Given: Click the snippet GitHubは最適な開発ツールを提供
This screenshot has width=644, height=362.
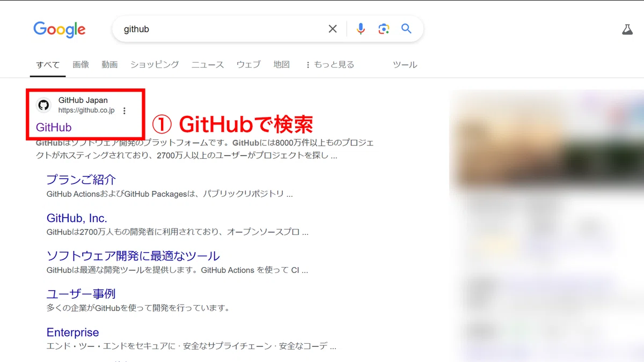Looking at the screenshot, I should click(x=178, y=270).
